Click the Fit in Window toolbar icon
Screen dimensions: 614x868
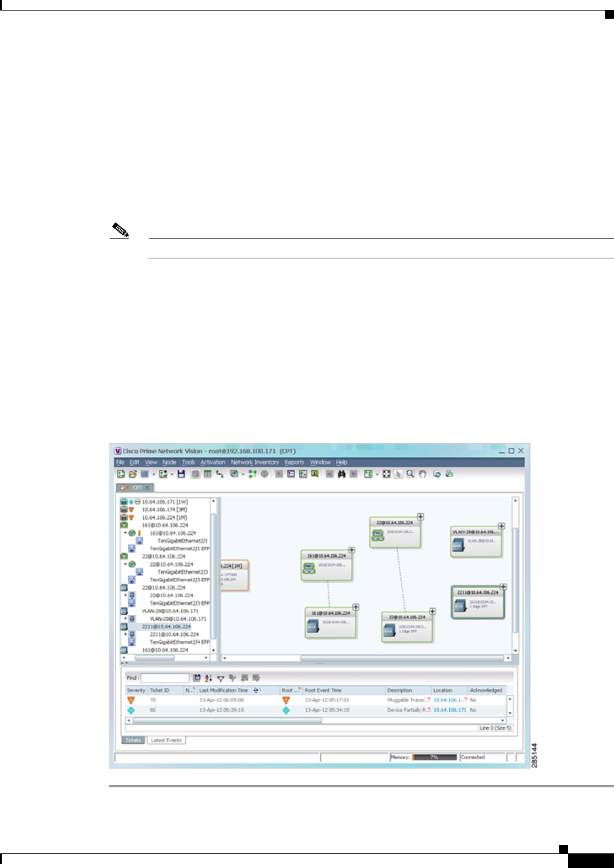(386, 474)
